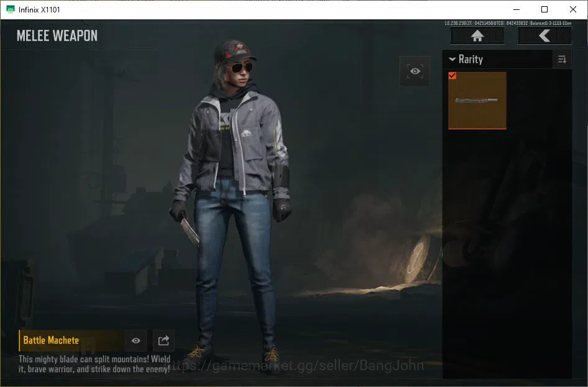Click the 'This mighty blade' description text
588x387 pixels.
pyautogui.click(x=94, y=364)
